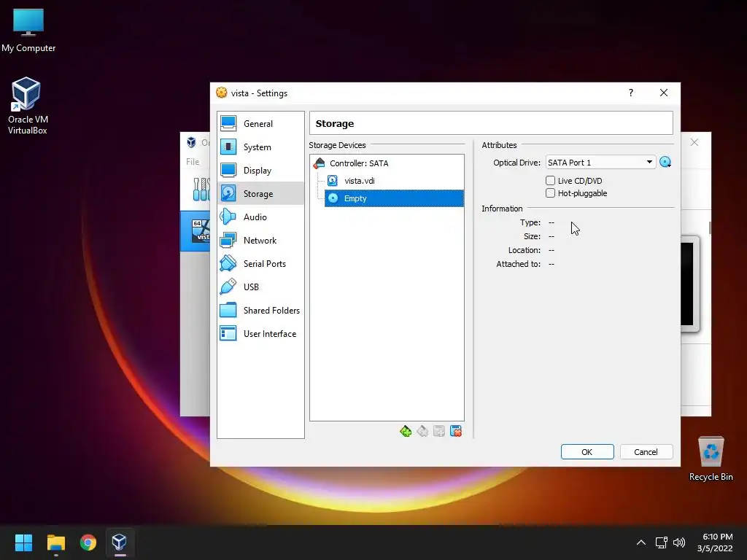Open File Explorer from the taskbar

[55, 542]
